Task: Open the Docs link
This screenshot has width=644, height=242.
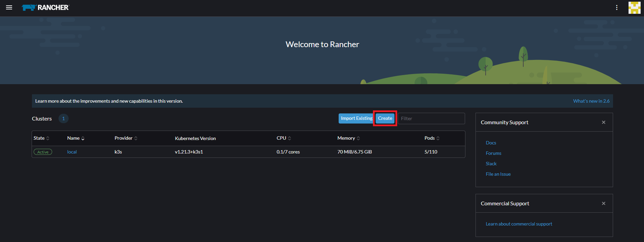Action: click(491, 143)
